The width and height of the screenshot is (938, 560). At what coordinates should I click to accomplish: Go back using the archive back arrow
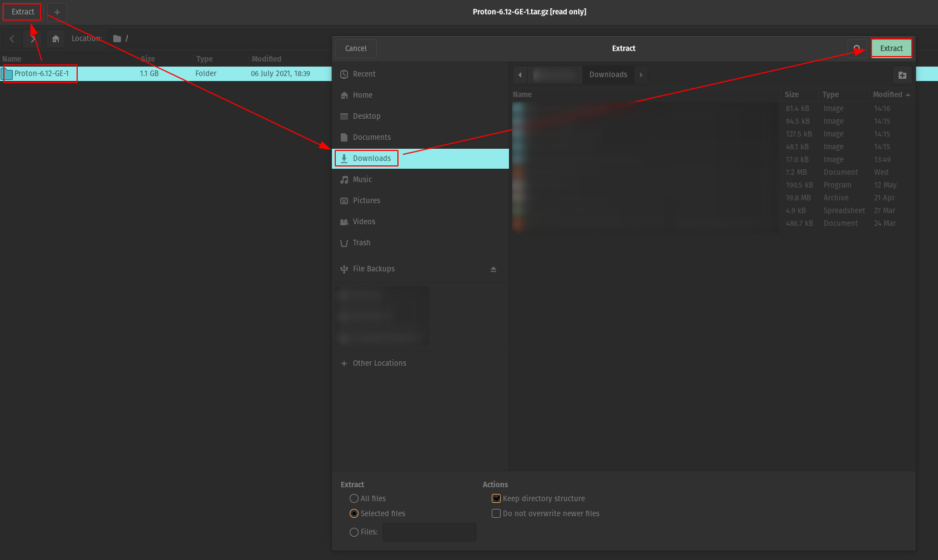coord(12,39)
